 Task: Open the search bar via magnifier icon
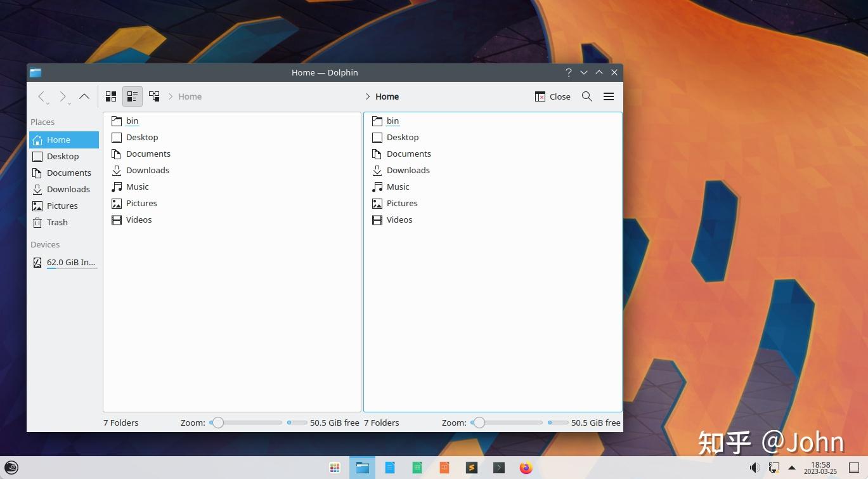586,96
